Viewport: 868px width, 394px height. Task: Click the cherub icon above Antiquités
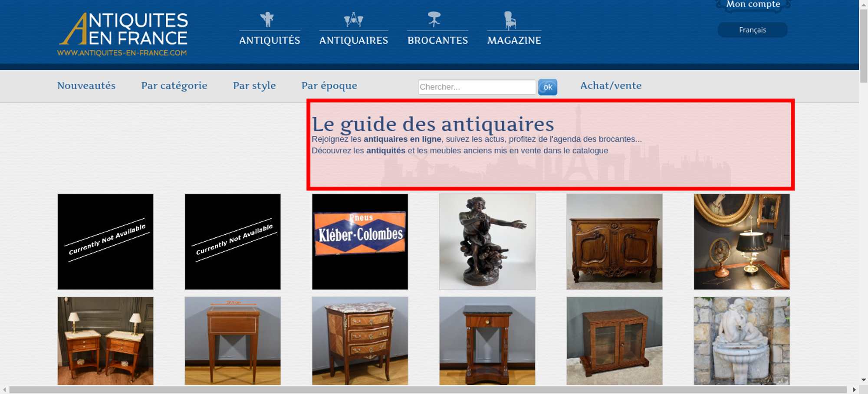coord(267,20)
